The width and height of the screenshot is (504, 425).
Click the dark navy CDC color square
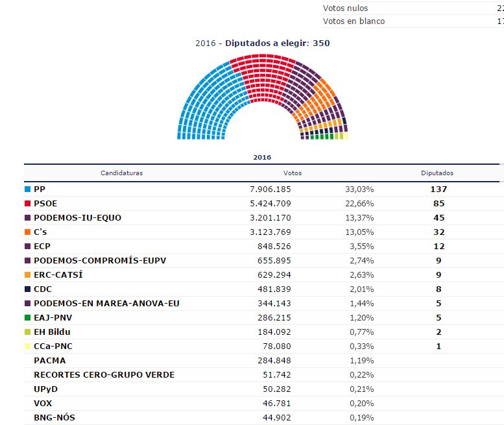[28, 289]
